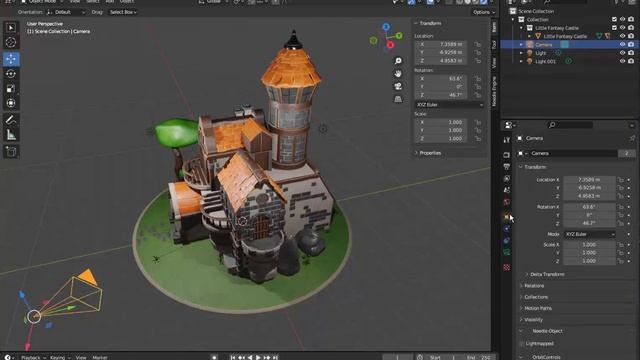Select the Add Cube tool

[11, 151]
